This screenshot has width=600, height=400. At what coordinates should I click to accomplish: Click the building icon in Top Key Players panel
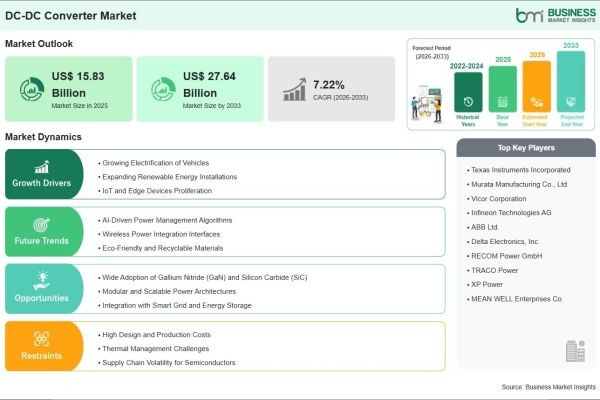[x=575, y=351]
